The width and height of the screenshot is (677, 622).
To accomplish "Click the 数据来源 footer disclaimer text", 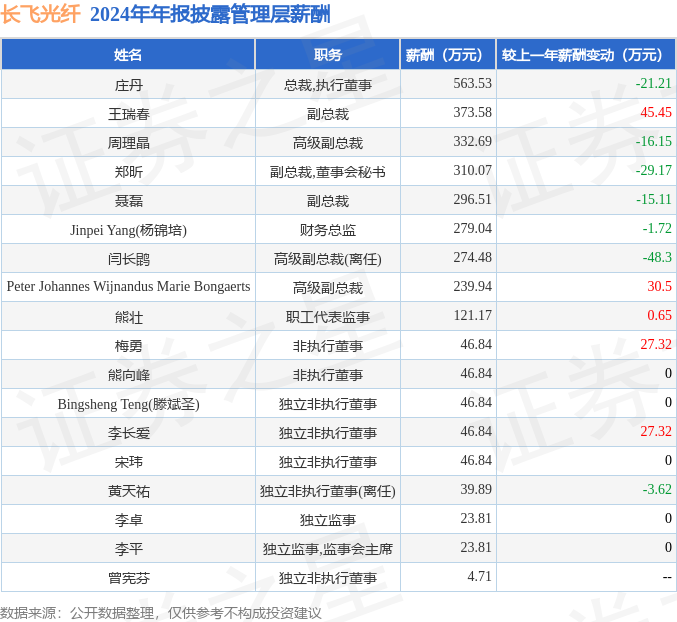I will tap(161, 613).
